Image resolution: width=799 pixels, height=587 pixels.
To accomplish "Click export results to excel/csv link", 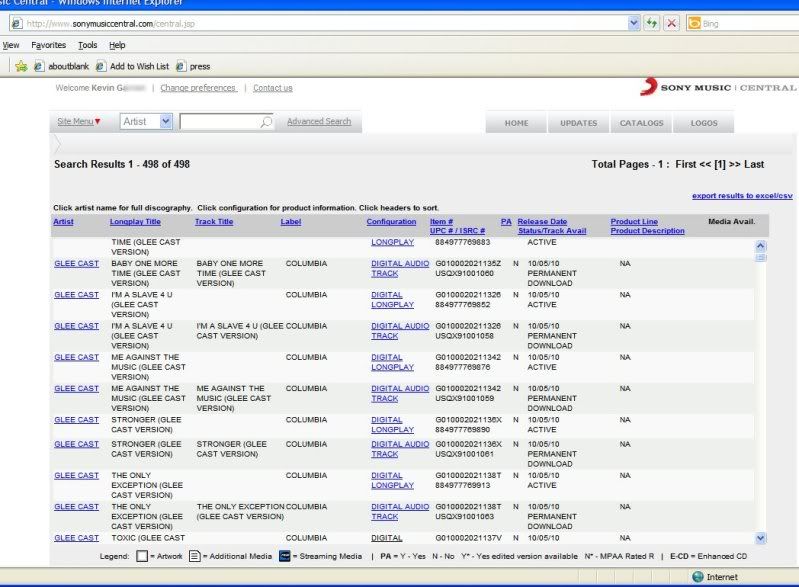I will tap(742, 196).
